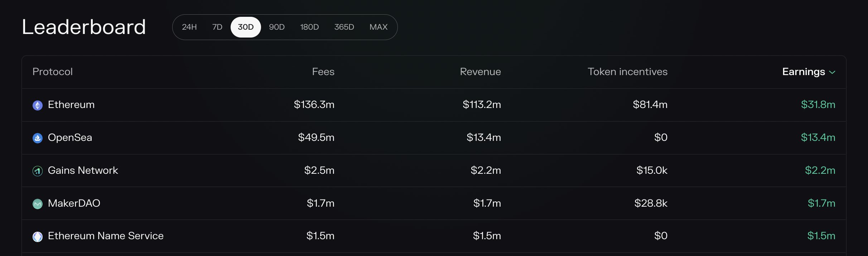Click the Ethereum protocol logo icon

38,105
